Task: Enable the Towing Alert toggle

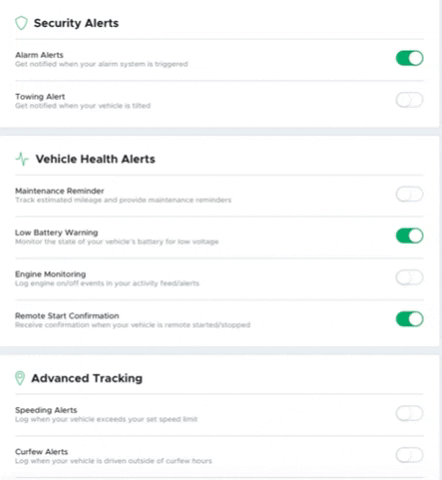Action: click(x=410, y=100)
